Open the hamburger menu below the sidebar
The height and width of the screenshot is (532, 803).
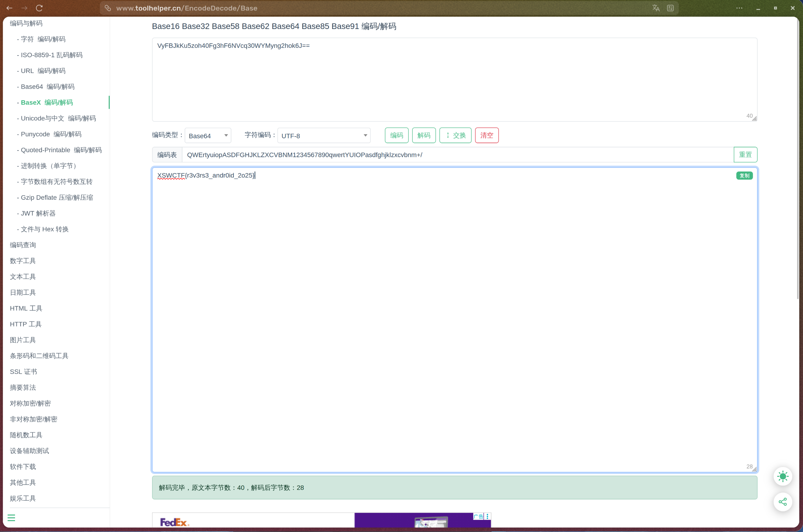(x=12, y=517)
